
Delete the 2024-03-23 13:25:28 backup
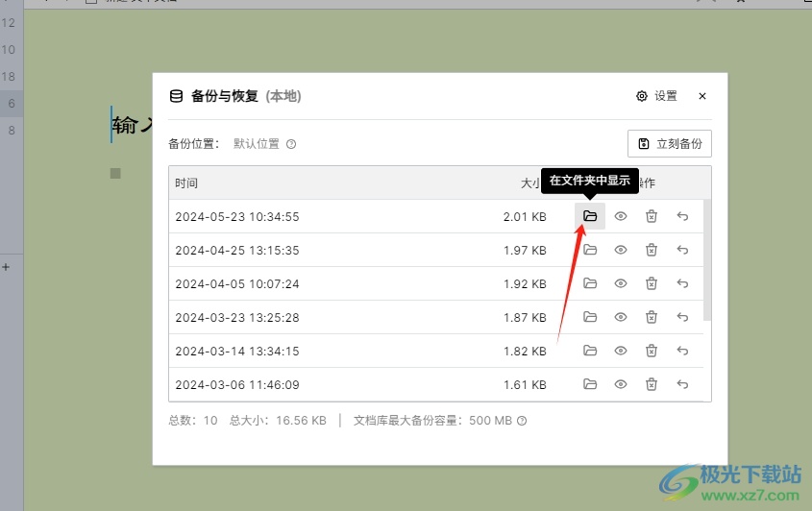[652, 317]
